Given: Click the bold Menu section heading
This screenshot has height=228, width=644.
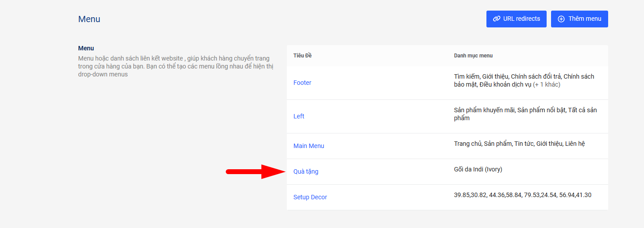Looking at the screenshot, I should [86, 48].
